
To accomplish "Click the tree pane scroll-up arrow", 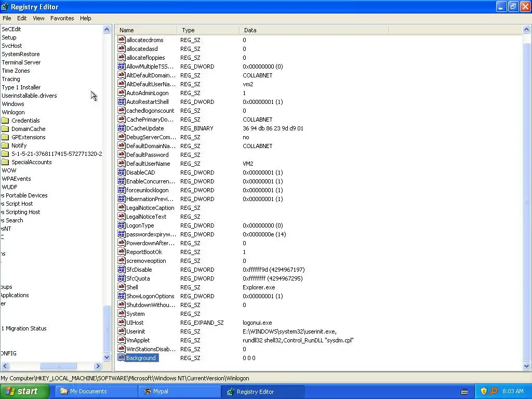I will (107, 29).
